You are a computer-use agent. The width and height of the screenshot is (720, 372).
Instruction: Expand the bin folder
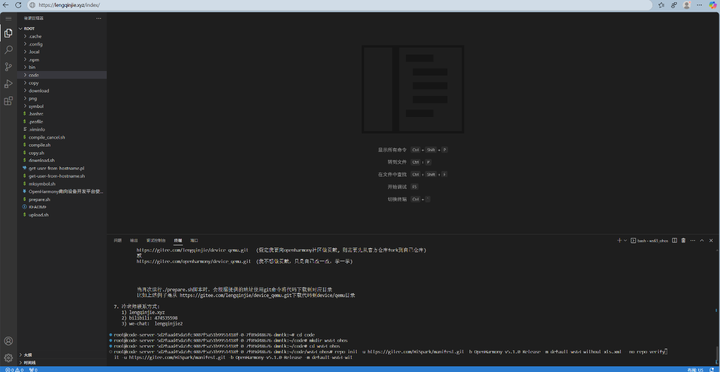[x=62, y=67]
